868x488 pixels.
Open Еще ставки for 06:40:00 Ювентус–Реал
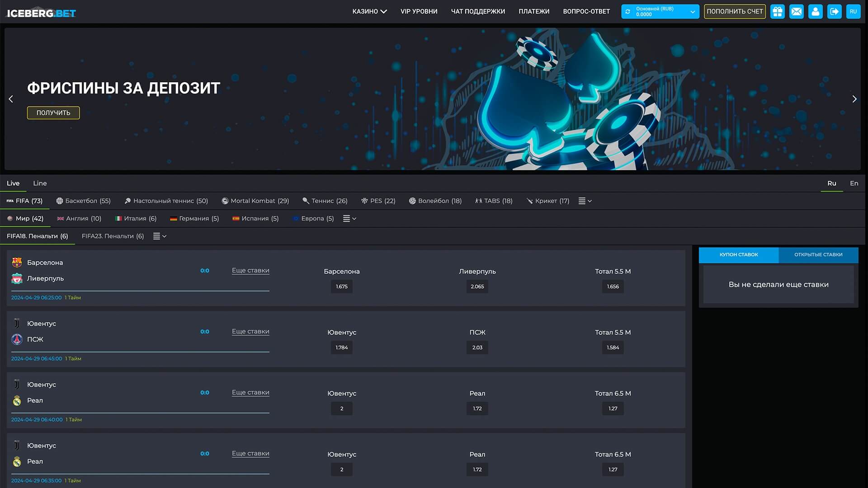pos(250,393)
